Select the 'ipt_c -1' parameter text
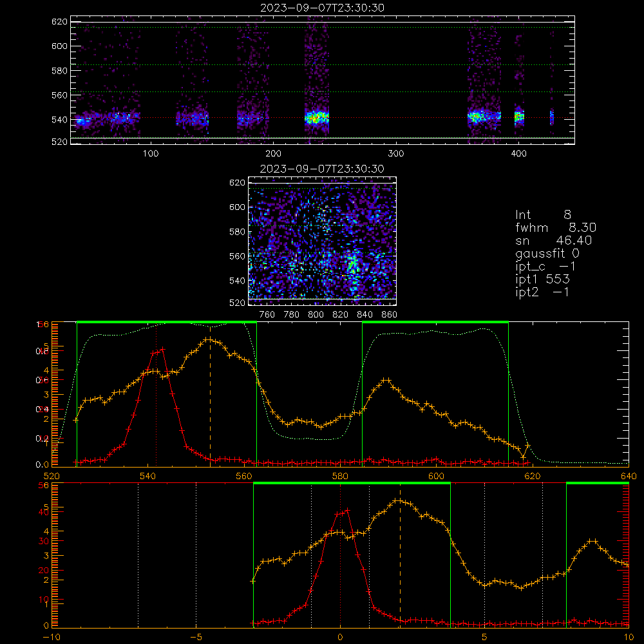Viewport: 644px width, 644px height. [546, 267]
